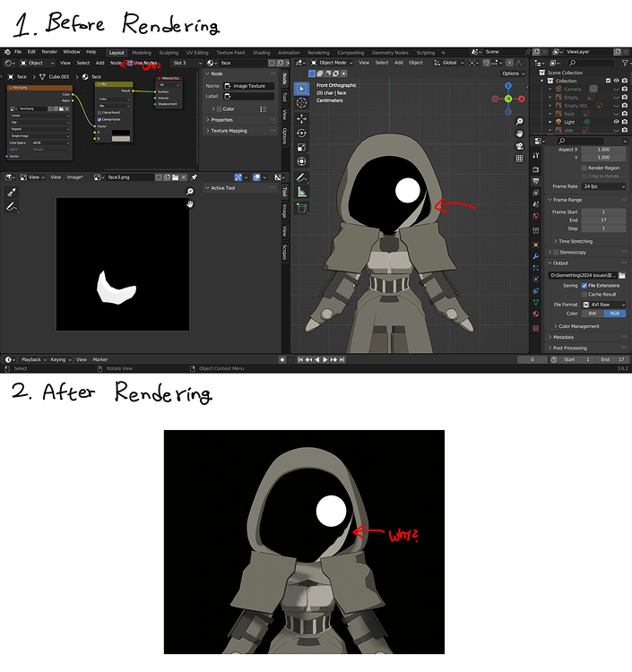This screenshot has height=672, width=632.
Task: Hide the Light object with its eye icon
Action: (x=616, y=122)
